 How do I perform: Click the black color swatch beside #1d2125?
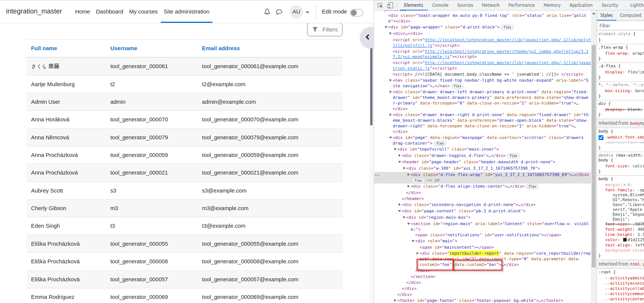625,240
